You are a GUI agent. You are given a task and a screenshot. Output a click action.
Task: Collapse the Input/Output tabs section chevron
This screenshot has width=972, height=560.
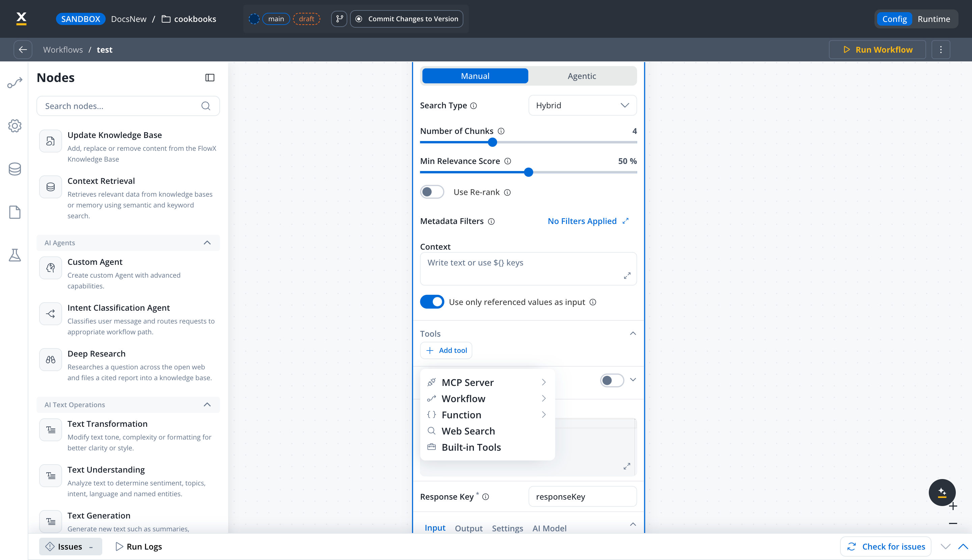tap(633, 525)
